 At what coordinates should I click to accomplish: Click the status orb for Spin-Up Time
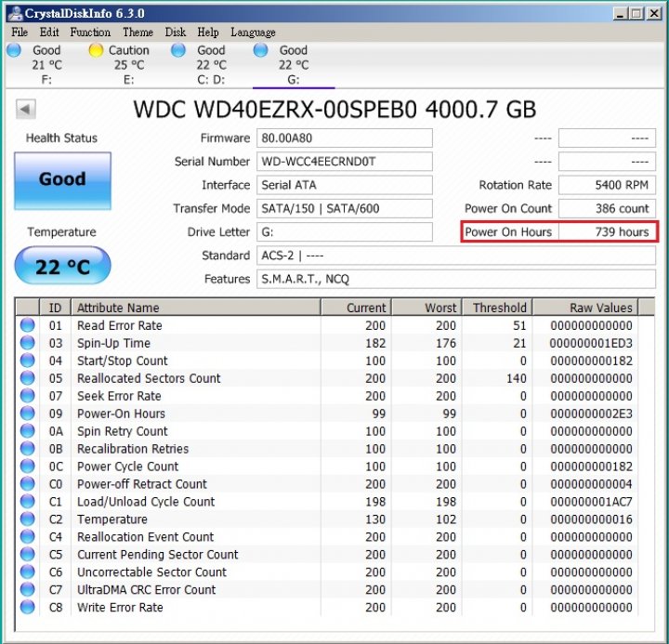click(x=27, y=343)
